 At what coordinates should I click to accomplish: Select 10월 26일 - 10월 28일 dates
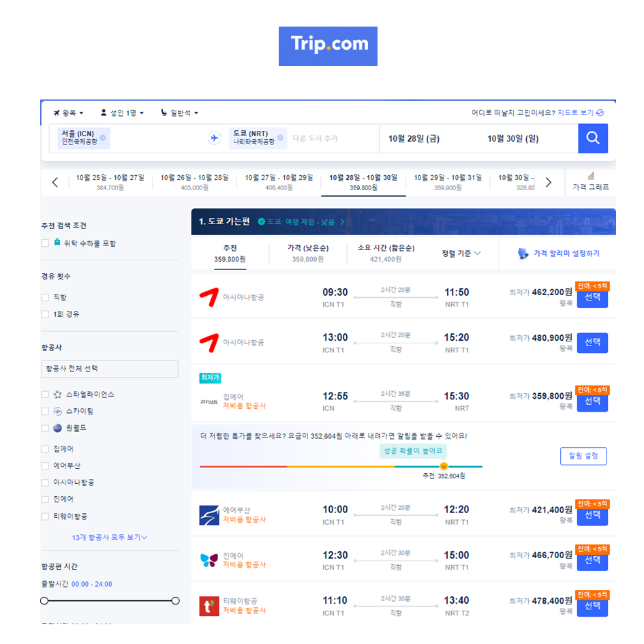[194, 183]
